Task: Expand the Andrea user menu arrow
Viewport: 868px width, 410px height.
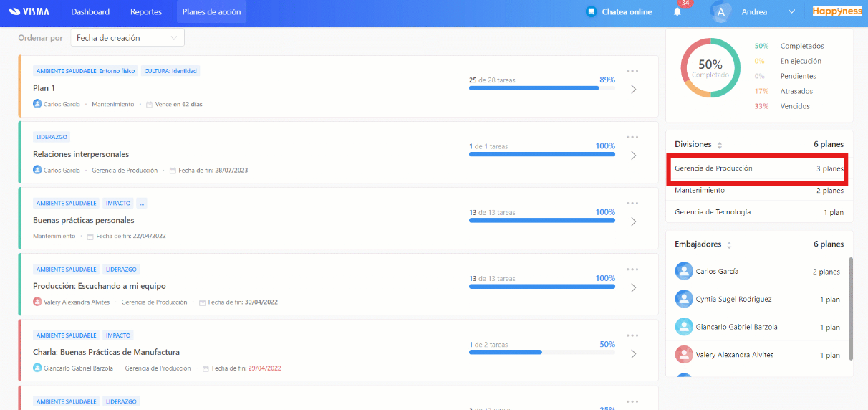Action: click(791, 11)
